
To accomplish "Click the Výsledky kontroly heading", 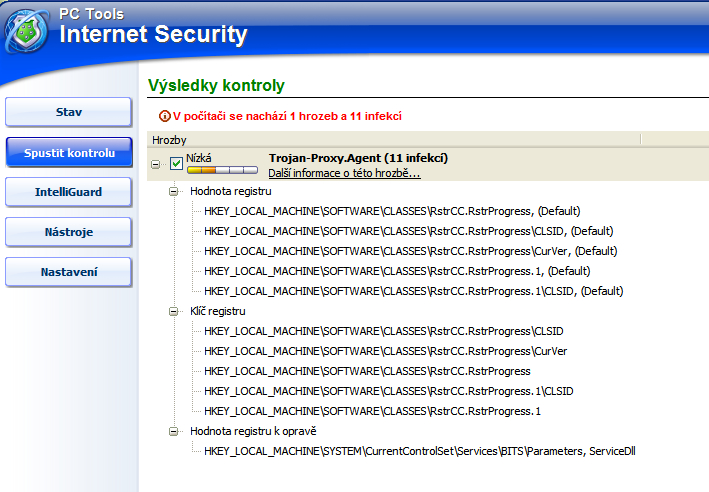I will [216, 85].
